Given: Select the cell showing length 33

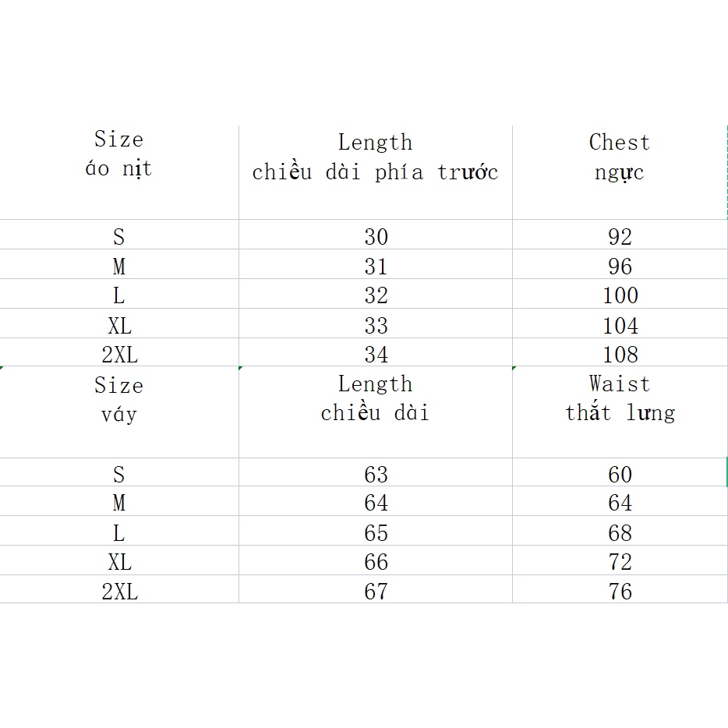Looking at the screenshot, I should (x=375, y=326).
